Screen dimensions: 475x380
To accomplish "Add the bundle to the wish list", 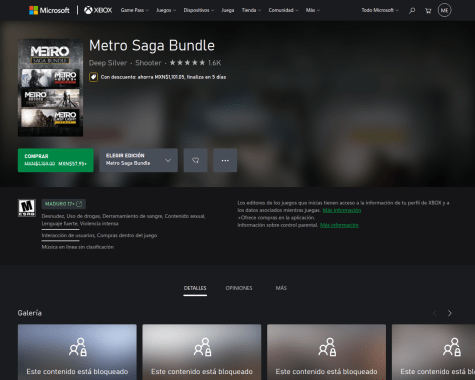I will click(x=195, y=160).
